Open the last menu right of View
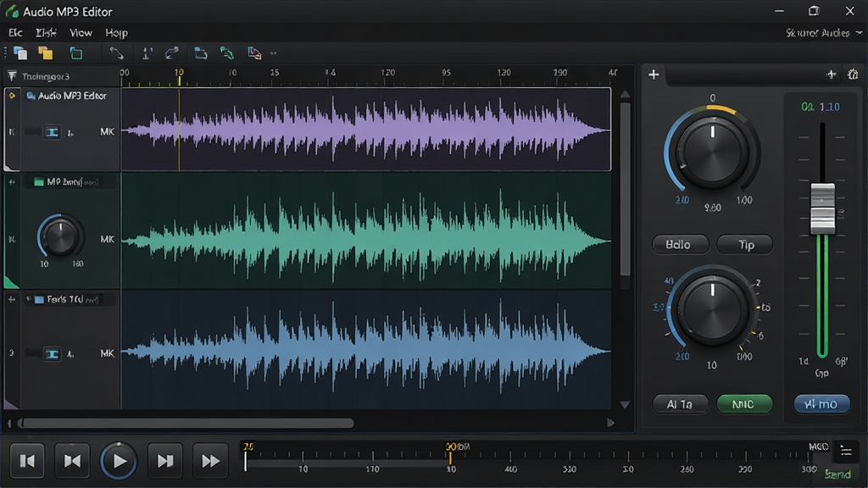Screen dimensions: 868x488 [116, 33]
